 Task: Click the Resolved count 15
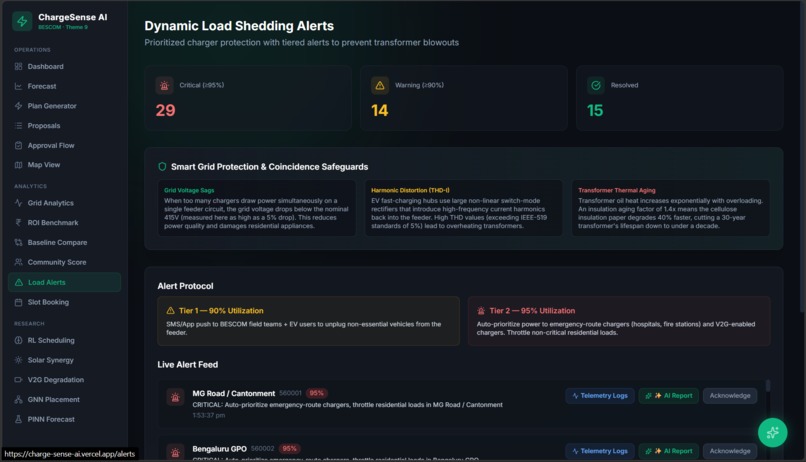click(595, 110)
